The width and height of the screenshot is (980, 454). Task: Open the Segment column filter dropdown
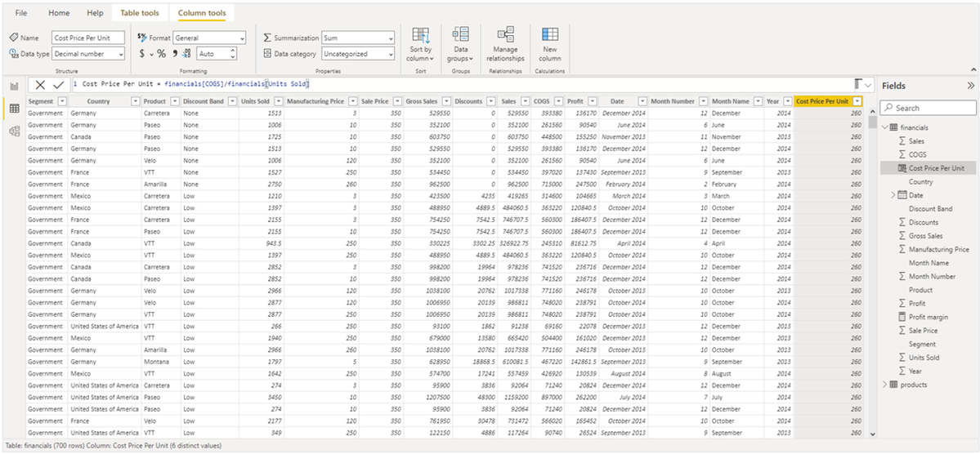pyautogui.click(x=62, y=101)
